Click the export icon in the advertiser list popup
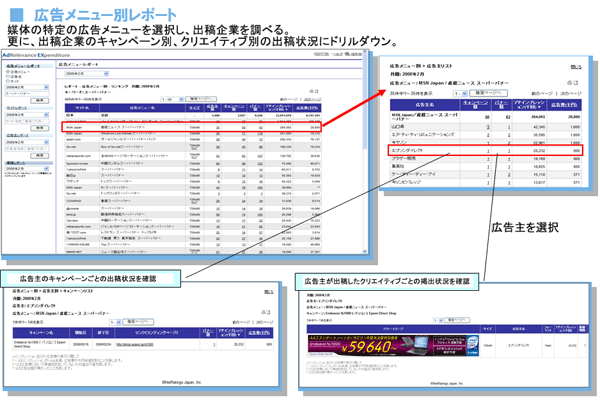Image resolution: width=600 pixels, height=409 pixels. 576,83
